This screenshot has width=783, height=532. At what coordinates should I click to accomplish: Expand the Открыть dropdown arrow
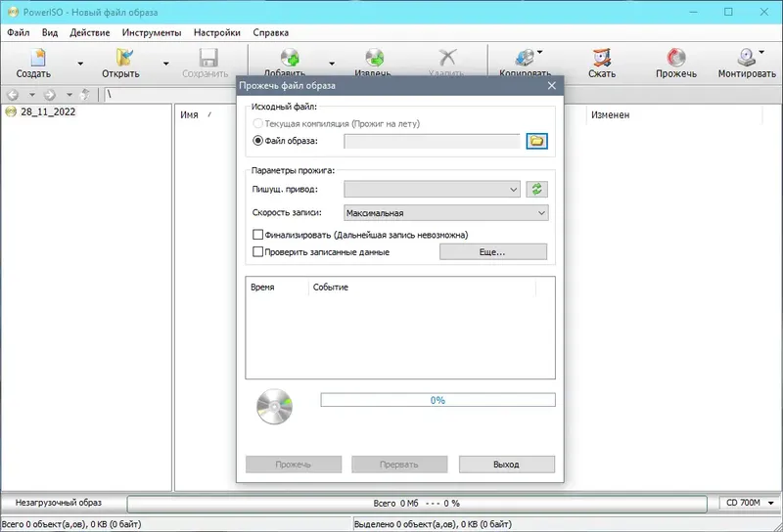tap(165, 64)
